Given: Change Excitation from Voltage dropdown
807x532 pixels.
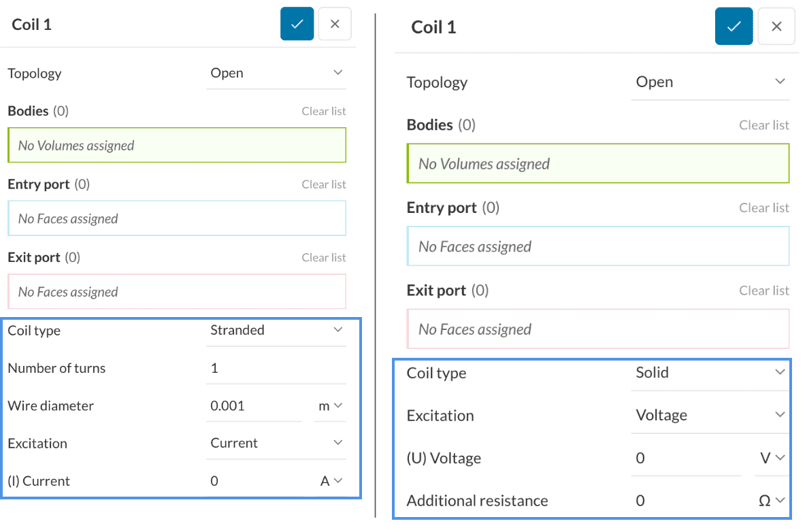Looking at the screenshot, I should coord(710,416).
